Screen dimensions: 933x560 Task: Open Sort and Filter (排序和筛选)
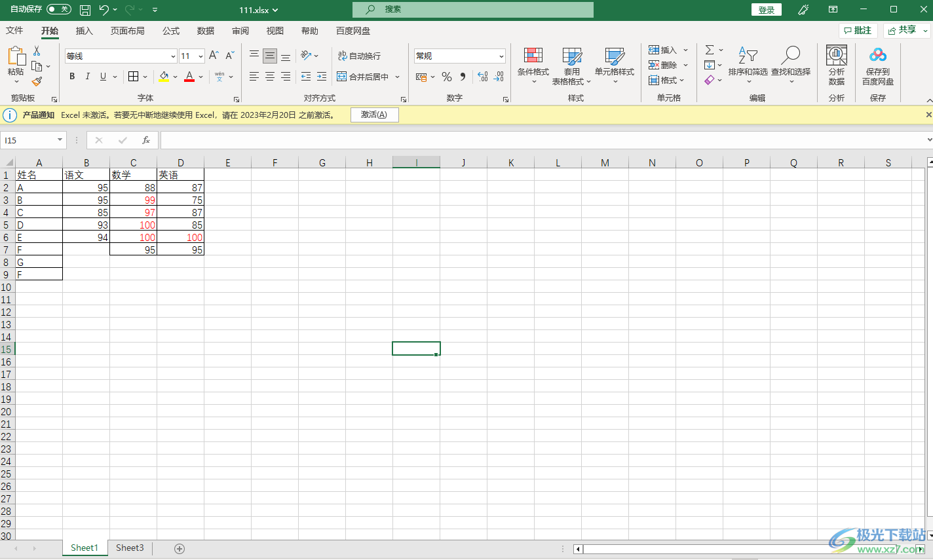748,65
